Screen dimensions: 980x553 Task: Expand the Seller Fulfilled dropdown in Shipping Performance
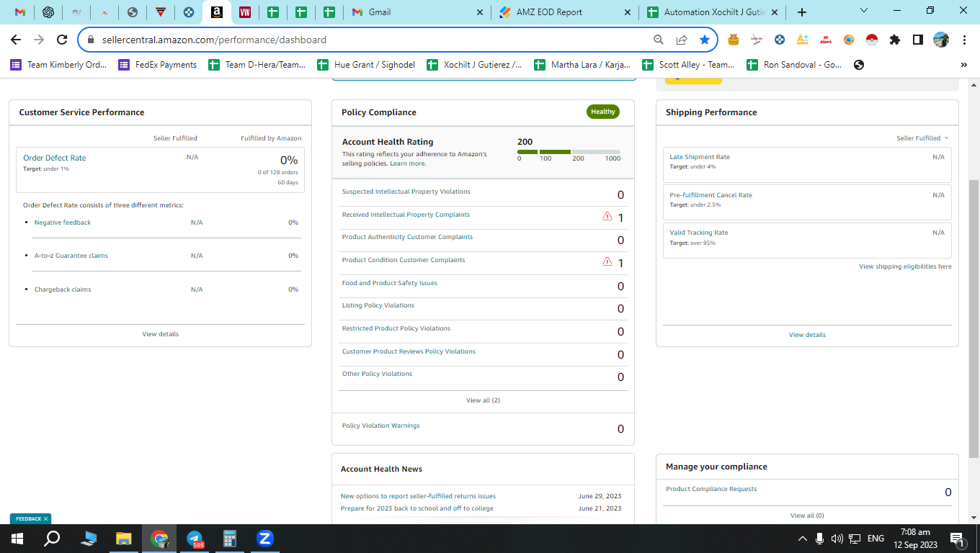pos(922,138)
